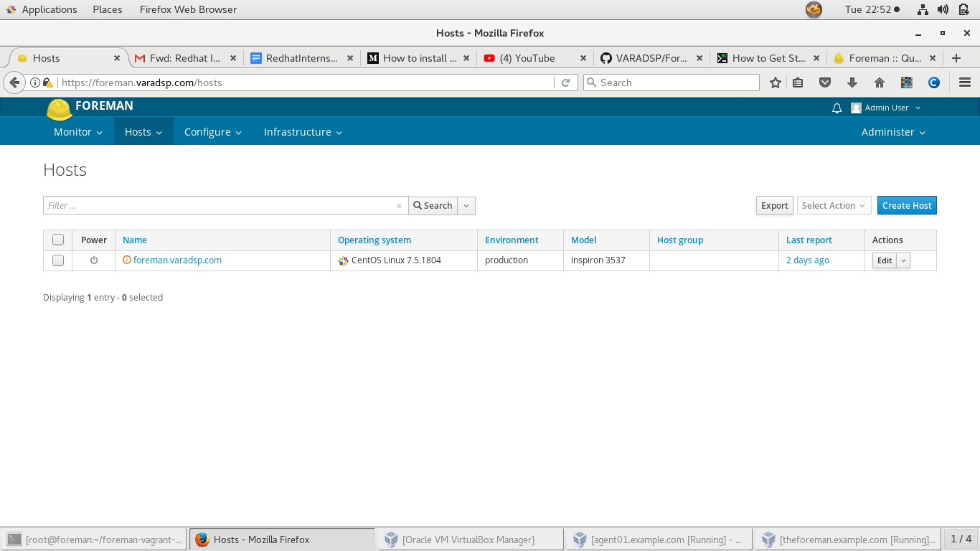Viewport: 980px width, 551px height.
Task: Sort by the Name column header
Action: point(135,240)
